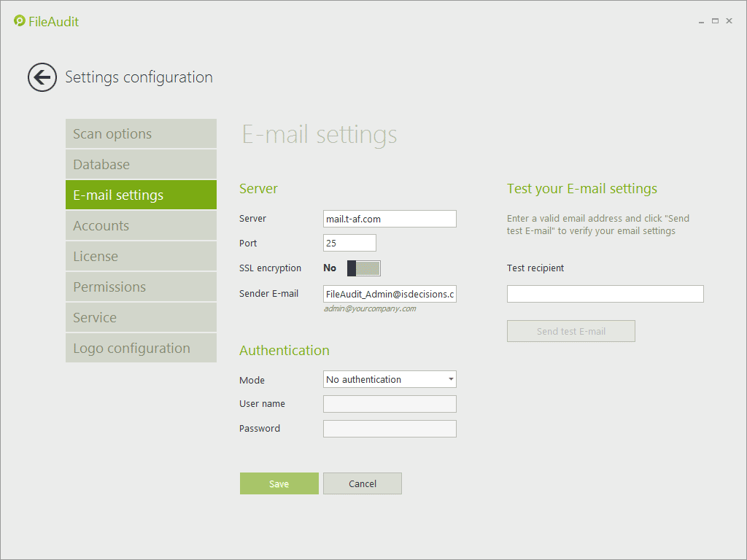Viewport: 747px width, 560px height.
Task: Go to the License tab
Action: [x=141, y=257]
